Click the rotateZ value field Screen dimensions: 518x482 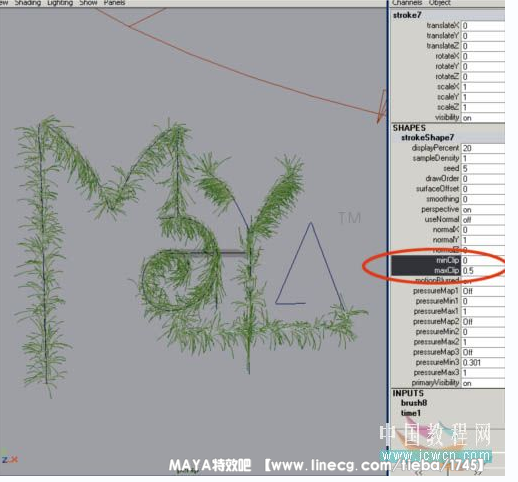pos(483,77)
